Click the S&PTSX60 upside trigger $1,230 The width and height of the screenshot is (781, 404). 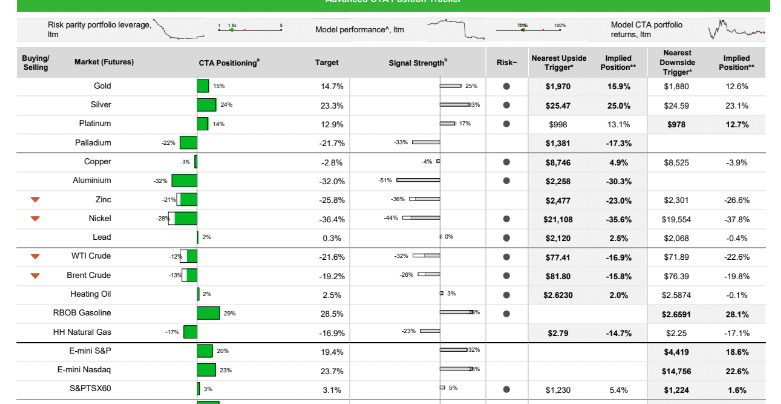coord(558,390)
